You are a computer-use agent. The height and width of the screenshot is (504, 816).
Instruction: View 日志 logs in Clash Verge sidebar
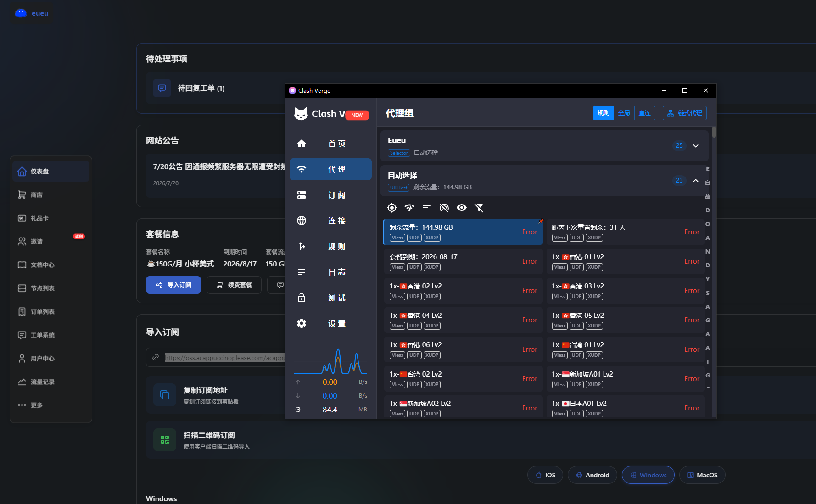(330, 272)
